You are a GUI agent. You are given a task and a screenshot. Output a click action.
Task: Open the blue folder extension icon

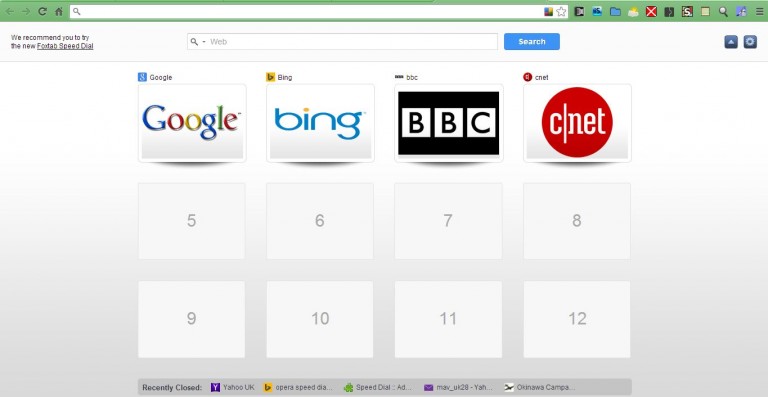pos(615,12)
